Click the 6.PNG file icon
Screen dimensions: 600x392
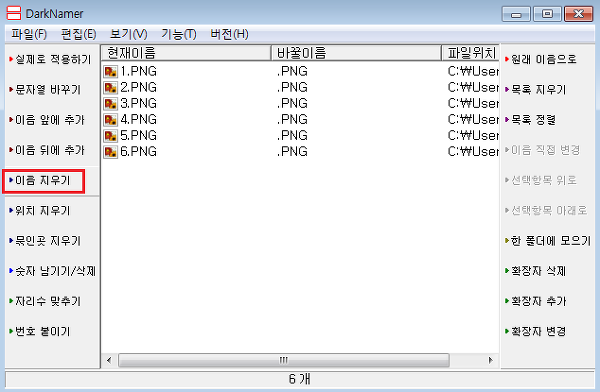(111, 152)
